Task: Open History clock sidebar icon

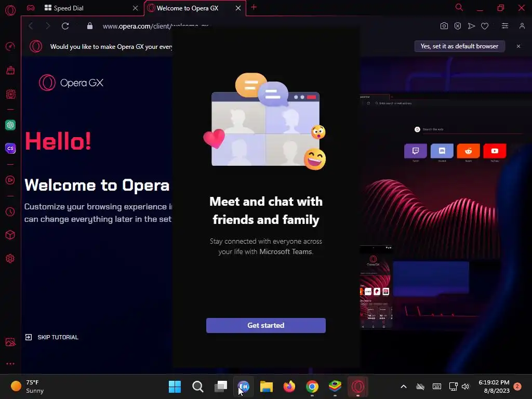Action: 10,212
